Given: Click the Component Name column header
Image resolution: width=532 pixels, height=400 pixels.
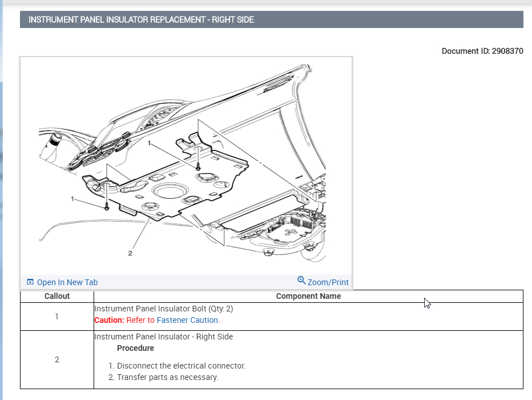Looking at the screenshot, I should 308,296.
